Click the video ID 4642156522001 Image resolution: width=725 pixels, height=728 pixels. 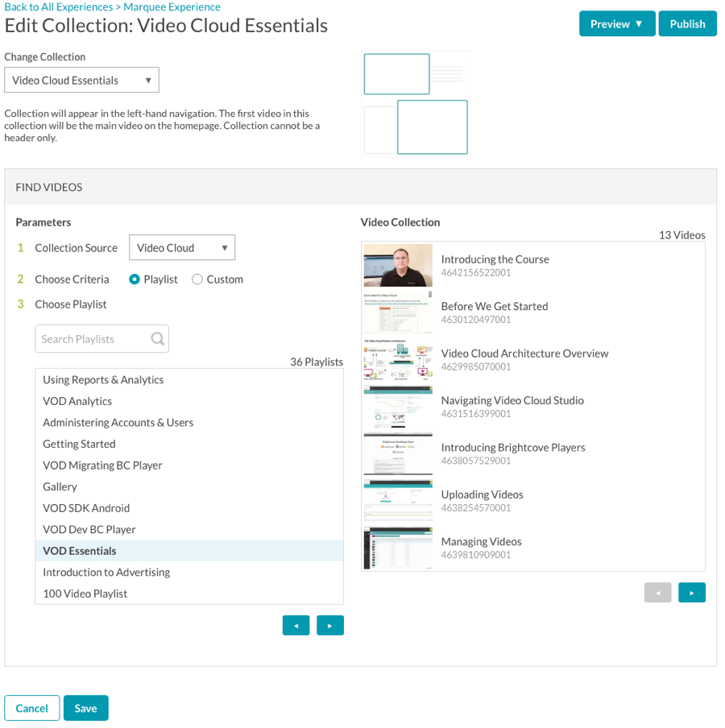click(476, 272)
